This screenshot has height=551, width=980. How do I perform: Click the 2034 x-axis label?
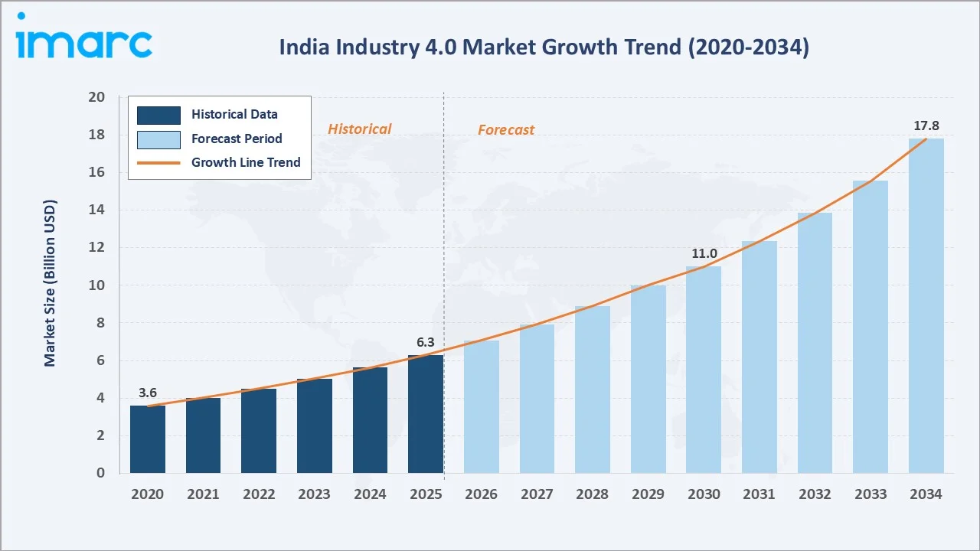(x=926, y=494)
